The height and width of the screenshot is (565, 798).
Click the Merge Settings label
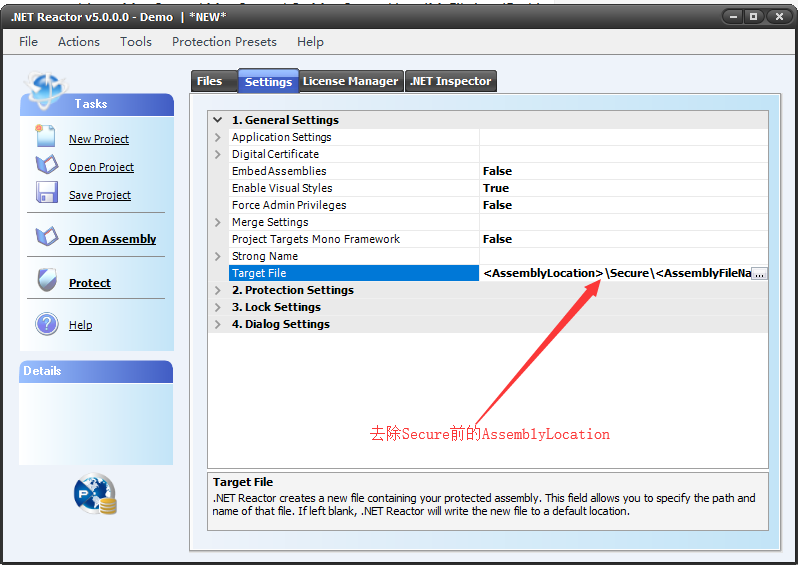pos(270,222)
